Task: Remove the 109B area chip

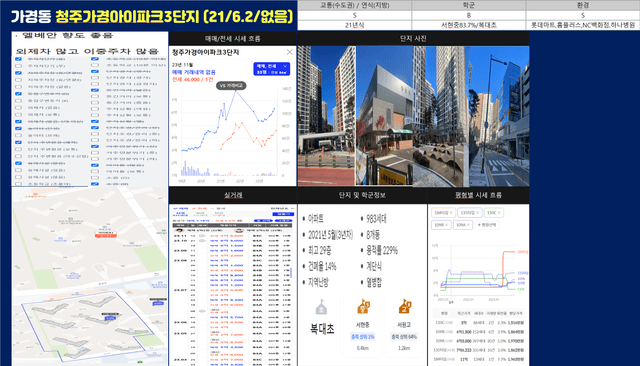Action: (x=447, y=225)
